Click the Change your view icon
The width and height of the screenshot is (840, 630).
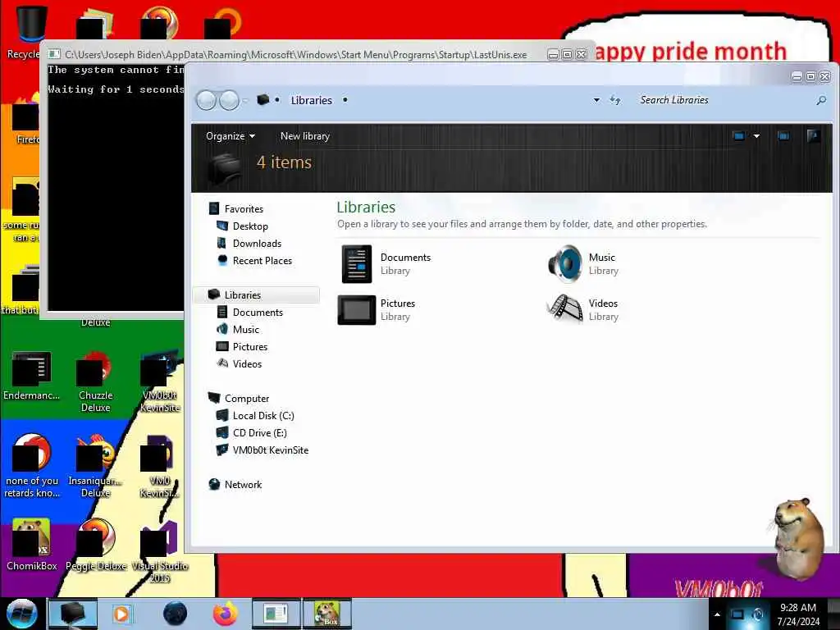tap(739, 136)
